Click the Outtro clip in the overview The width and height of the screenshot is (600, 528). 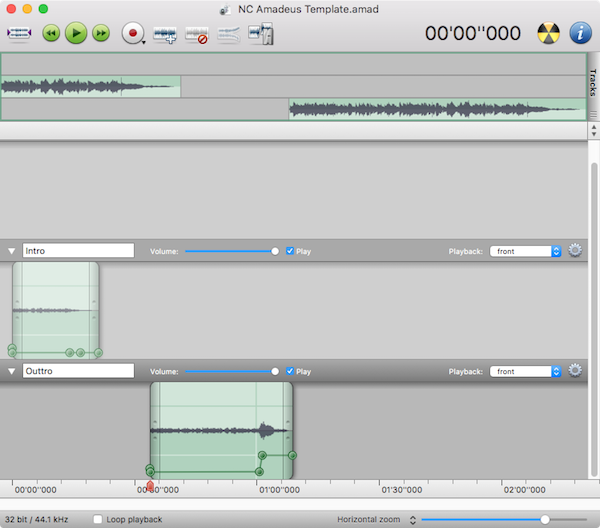pyautogui.click(x=437, y=109)
